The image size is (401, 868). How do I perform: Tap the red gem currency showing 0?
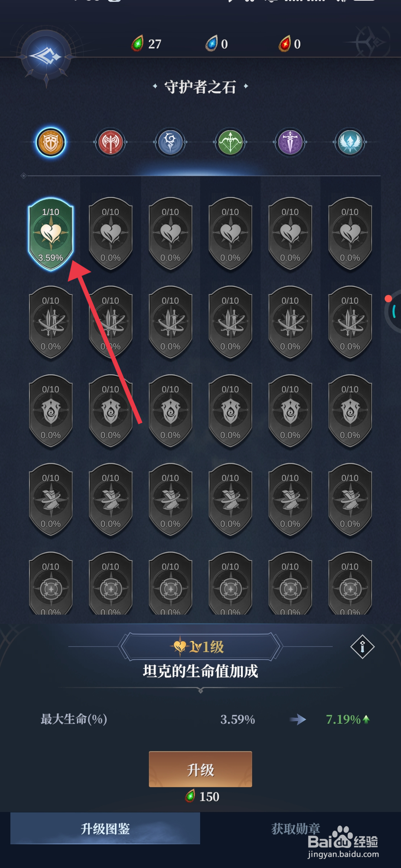(x=290, y=44)
